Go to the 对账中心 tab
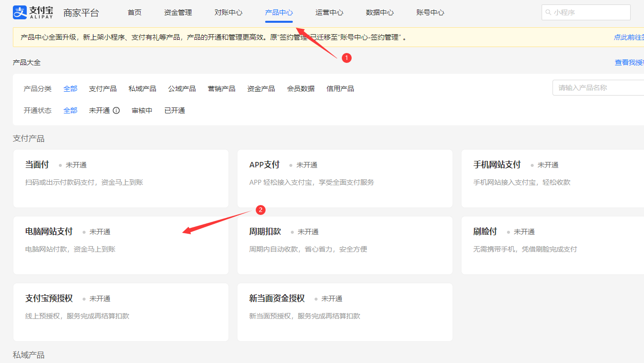The image size is (644, 363). [x=229, y=12]
